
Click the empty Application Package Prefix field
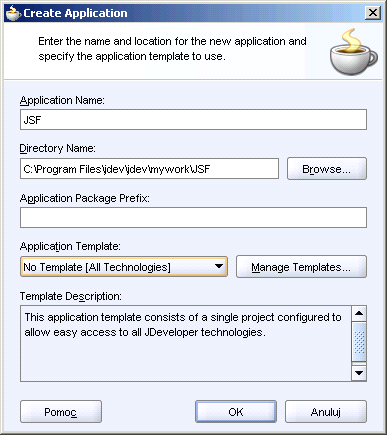(x=193, y=218)
